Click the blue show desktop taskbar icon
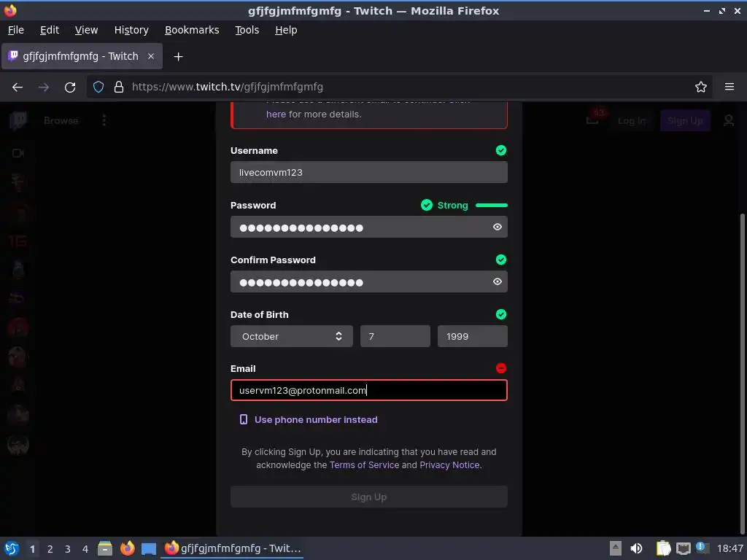Image resolution: width=747 pixels, height=560 pixels. 149,548
